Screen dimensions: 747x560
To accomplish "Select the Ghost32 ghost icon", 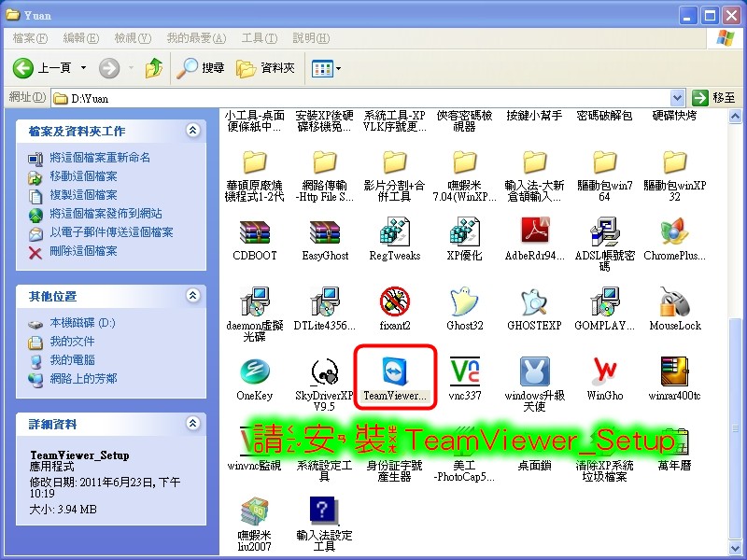I will pos(464,301).
